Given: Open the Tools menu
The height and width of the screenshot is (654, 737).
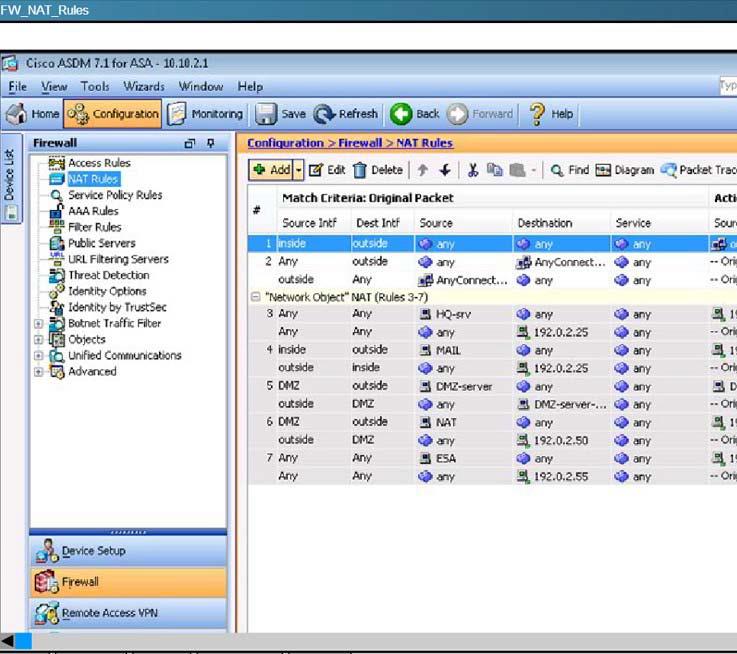Looking at the screenshot, I should [95, 87].
